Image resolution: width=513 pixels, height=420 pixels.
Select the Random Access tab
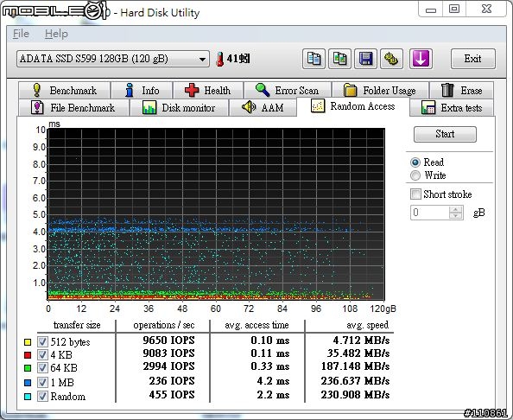[353, 106]
